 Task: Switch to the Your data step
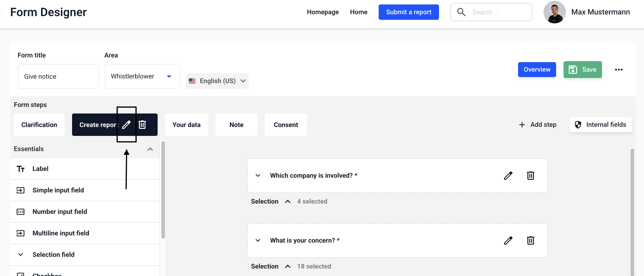coord(186,125)
